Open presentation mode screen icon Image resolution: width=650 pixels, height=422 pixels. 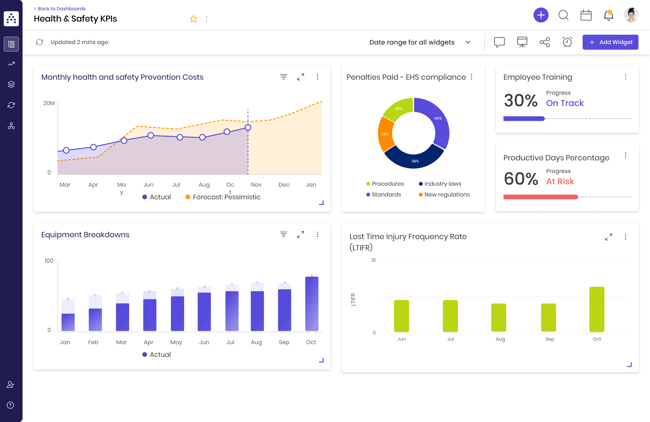522,42
